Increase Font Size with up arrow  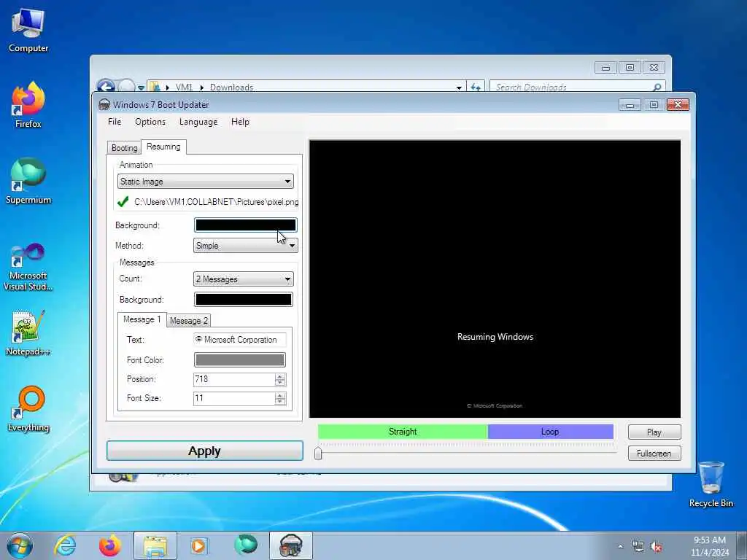click(280, 395)
